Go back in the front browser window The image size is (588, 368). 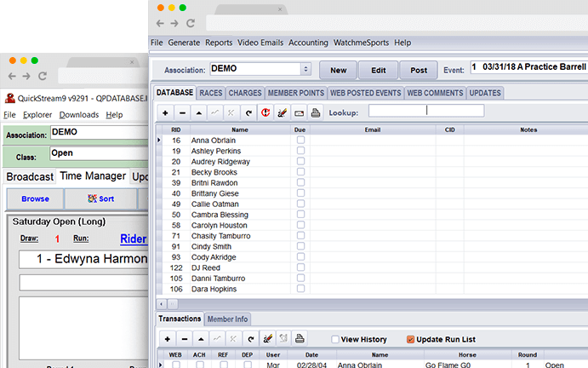[x=160, y=23]
